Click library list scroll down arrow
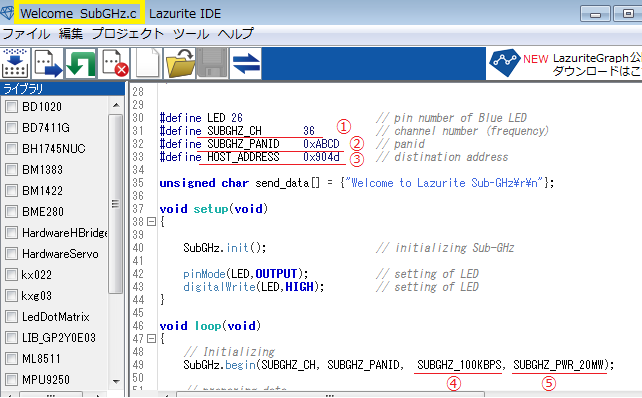642x398 pixels. 116,382
